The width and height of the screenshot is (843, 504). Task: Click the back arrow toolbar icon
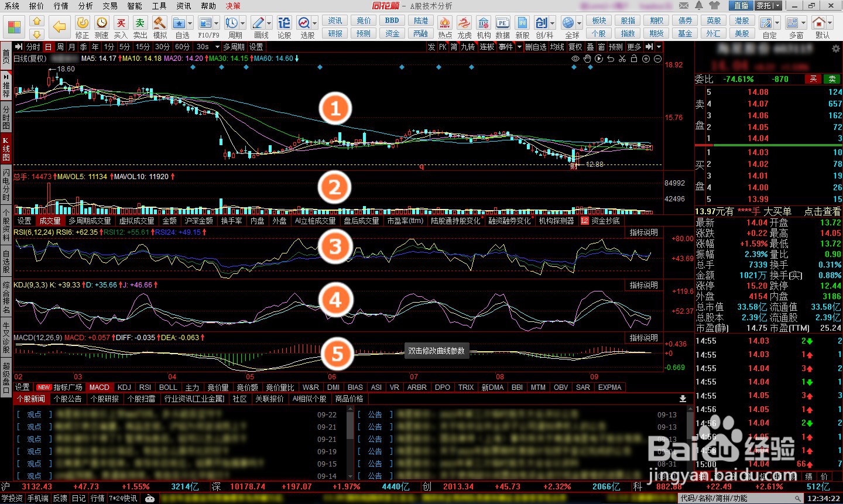coord(59,26)
